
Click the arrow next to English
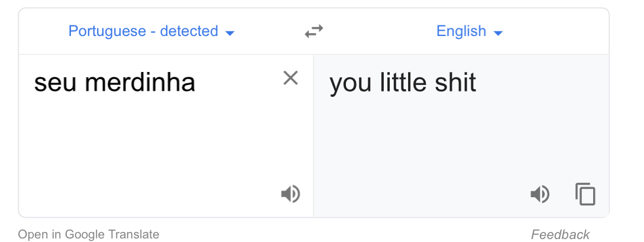click(x=498, y=33)
